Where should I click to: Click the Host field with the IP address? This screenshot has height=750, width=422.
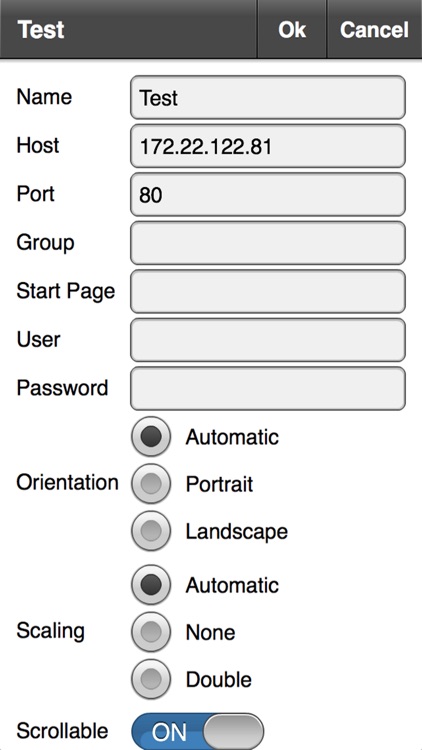point(268,146)
